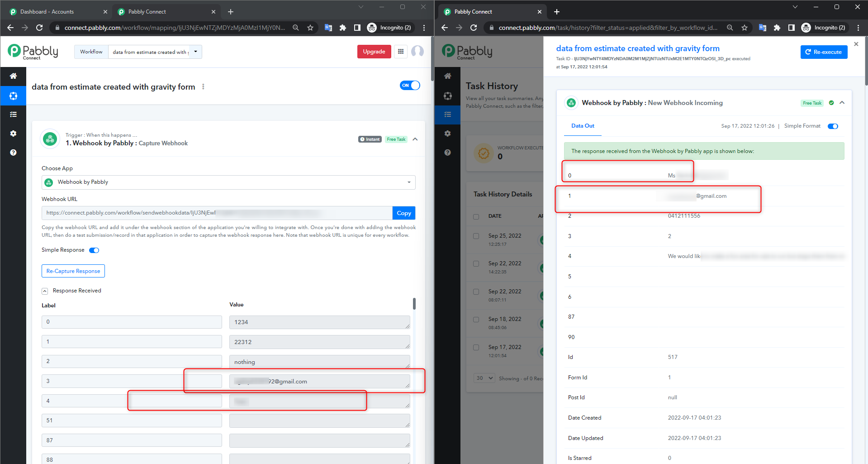Open extensions puzzle icon in left browser

(343, 28)
